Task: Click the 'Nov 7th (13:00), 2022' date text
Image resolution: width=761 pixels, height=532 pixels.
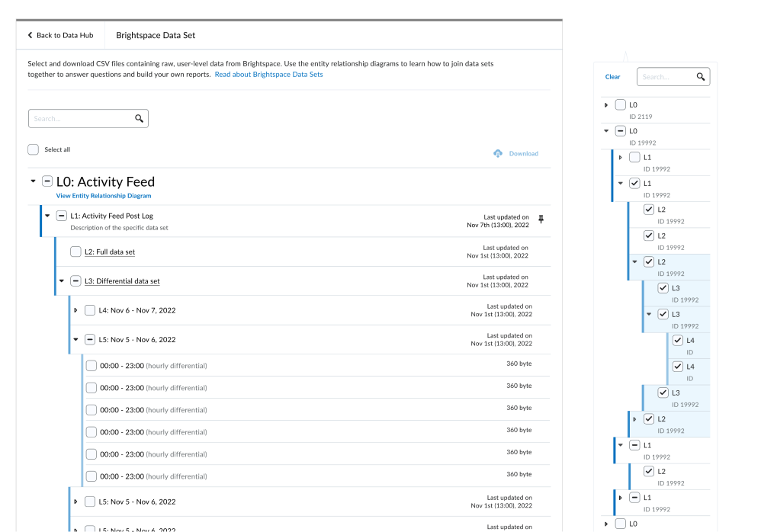Action: (x=498, y=225)
